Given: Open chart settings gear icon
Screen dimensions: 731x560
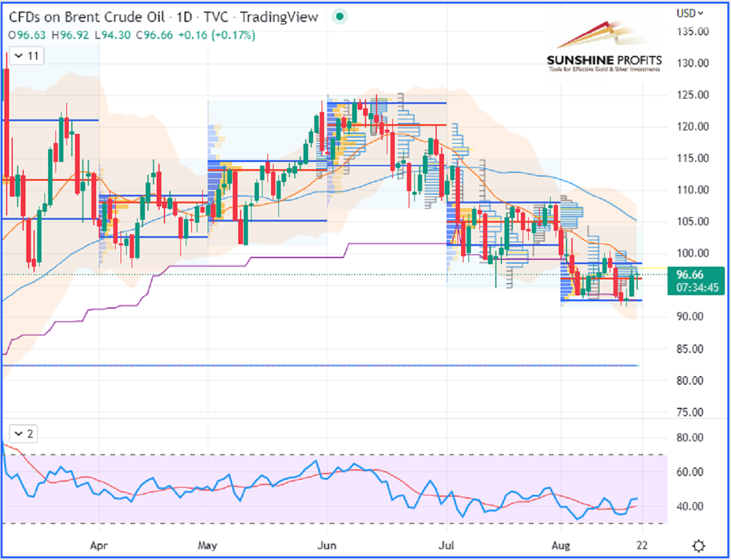Looking at the screenshot, I should pyautogui.click(x=699, y=545).
